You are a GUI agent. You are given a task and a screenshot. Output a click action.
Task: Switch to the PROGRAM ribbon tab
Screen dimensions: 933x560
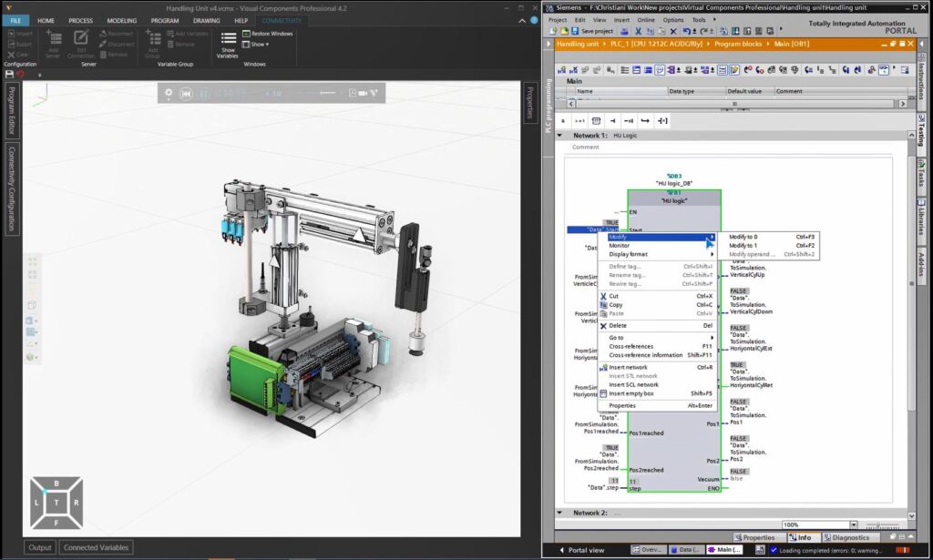click(x=165, y=20)
